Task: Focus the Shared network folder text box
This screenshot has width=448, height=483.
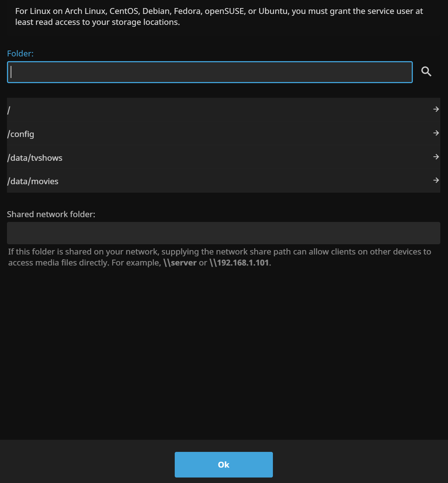Action: (223, 233)
